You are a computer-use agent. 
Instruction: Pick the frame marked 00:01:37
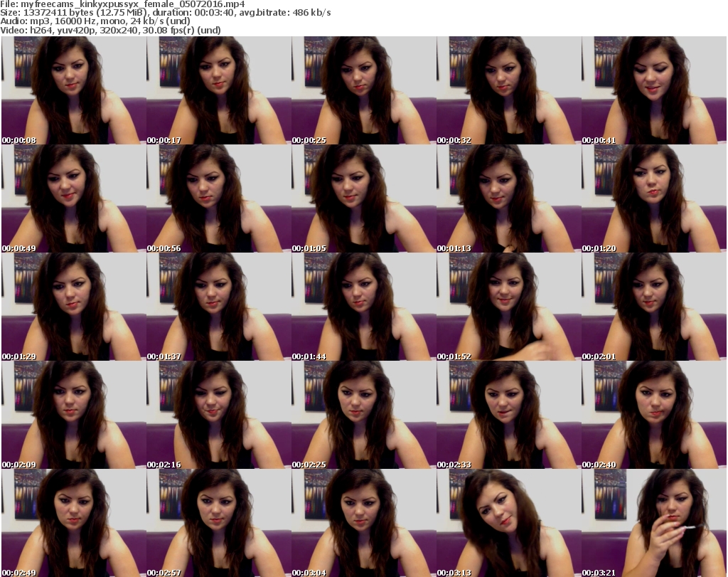[219, 307]
